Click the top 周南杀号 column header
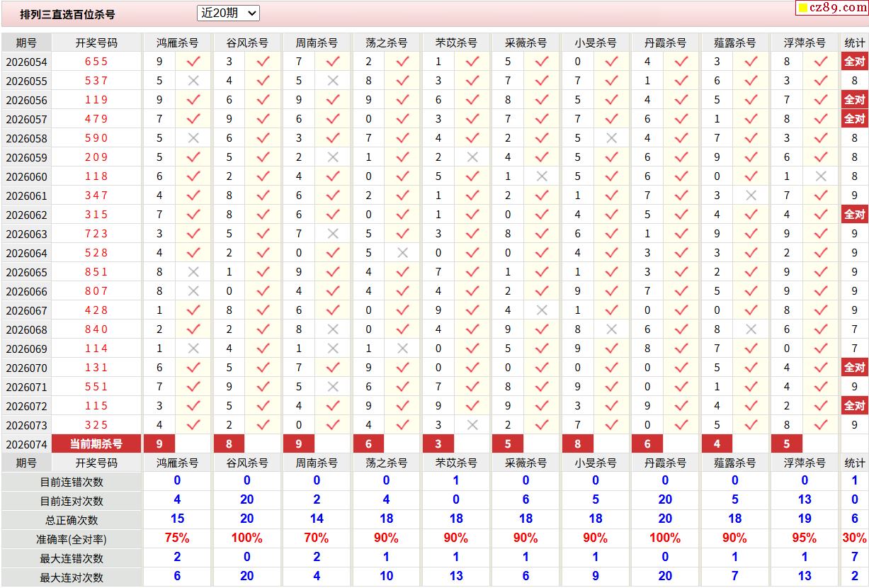 (317, 43)
